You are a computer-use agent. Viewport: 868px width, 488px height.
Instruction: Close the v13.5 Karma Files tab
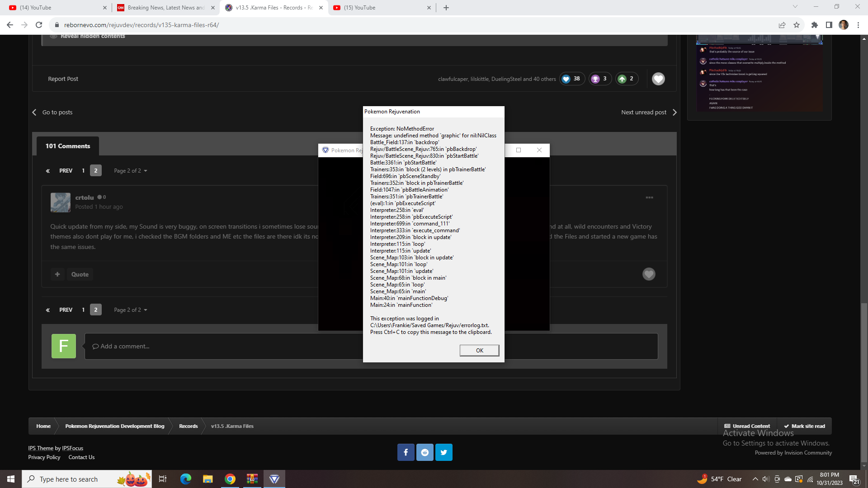tap(321, 8)
